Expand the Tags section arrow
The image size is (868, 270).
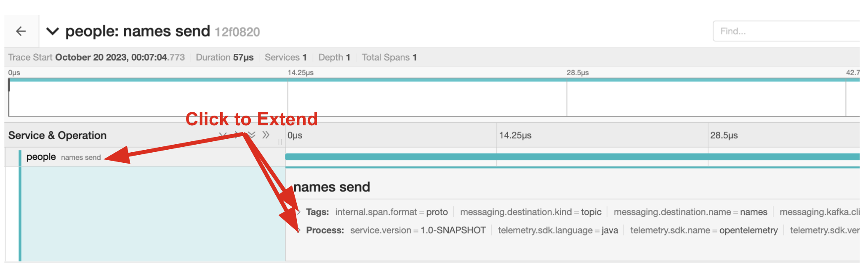tap(298, 212)
